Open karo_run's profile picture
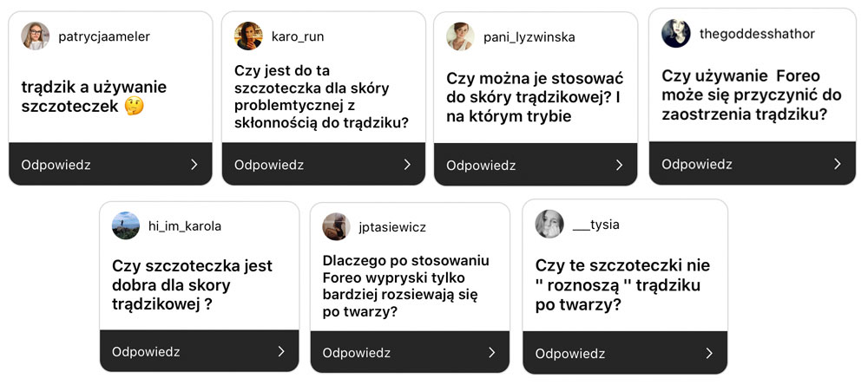868x385 pixels. (x=248, y=36)
